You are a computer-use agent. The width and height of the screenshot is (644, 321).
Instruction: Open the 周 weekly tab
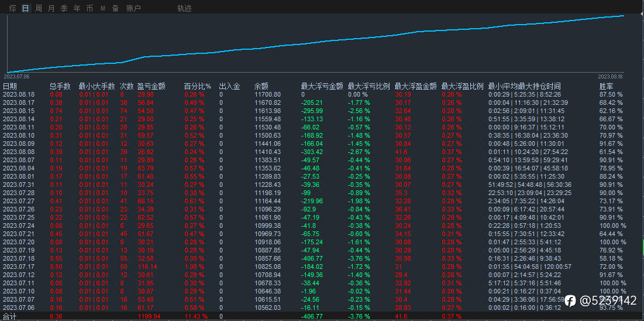pos(39,8)
